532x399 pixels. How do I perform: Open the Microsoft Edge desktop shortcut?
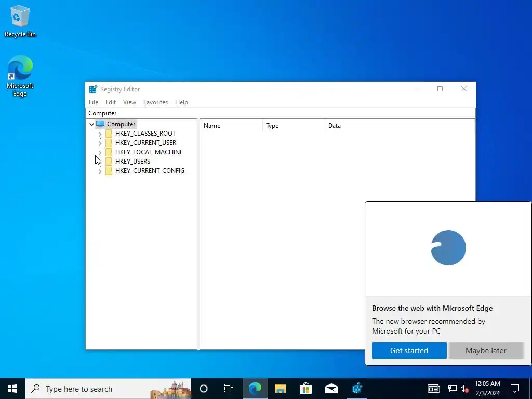tap(20, 76)
